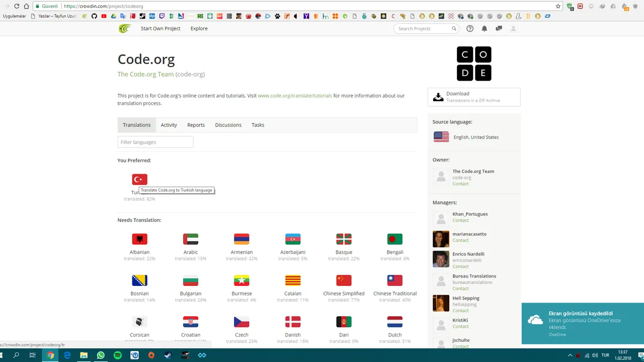644x362 pixels.
Task: Open the help question mark icon
Action: [x=470, y=29]
